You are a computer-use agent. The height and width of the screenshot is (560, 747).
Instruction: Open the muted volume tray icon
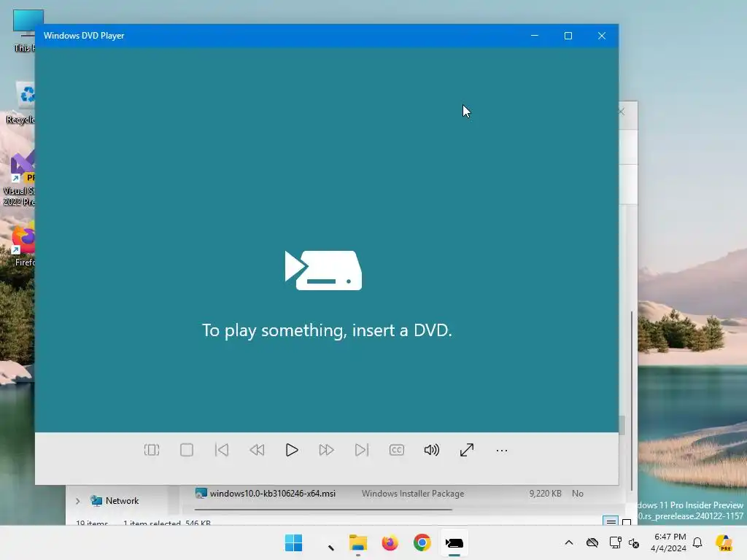(x=634, y=542)
